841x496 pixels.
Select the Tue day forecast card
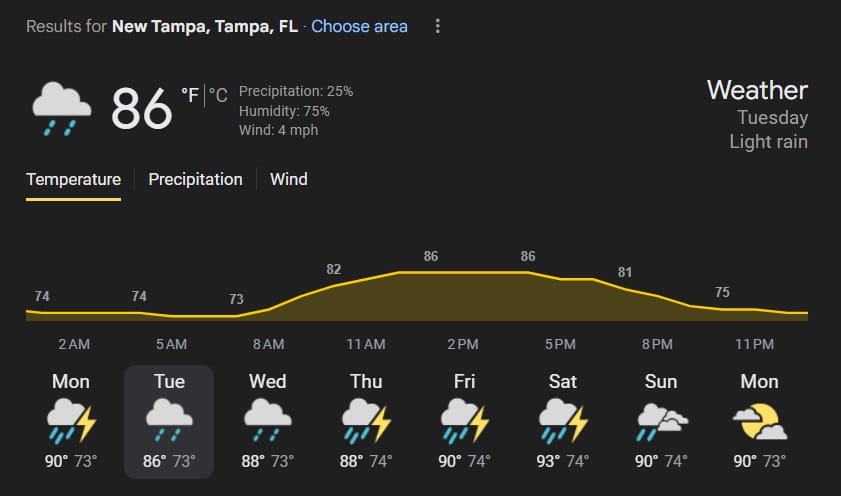coord(169,421)
